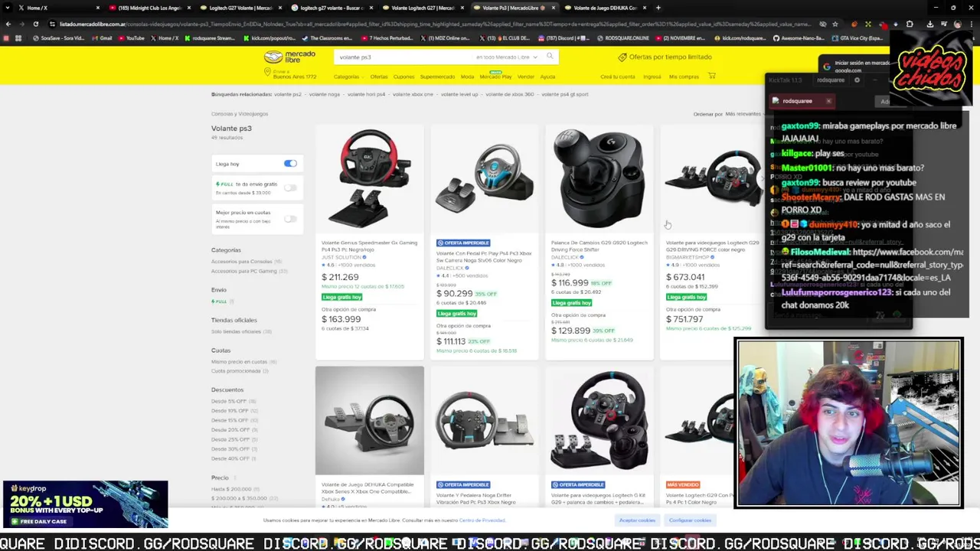Click the Ingresá link
This screenshot has height=551, width=980.
click(652, 77)
